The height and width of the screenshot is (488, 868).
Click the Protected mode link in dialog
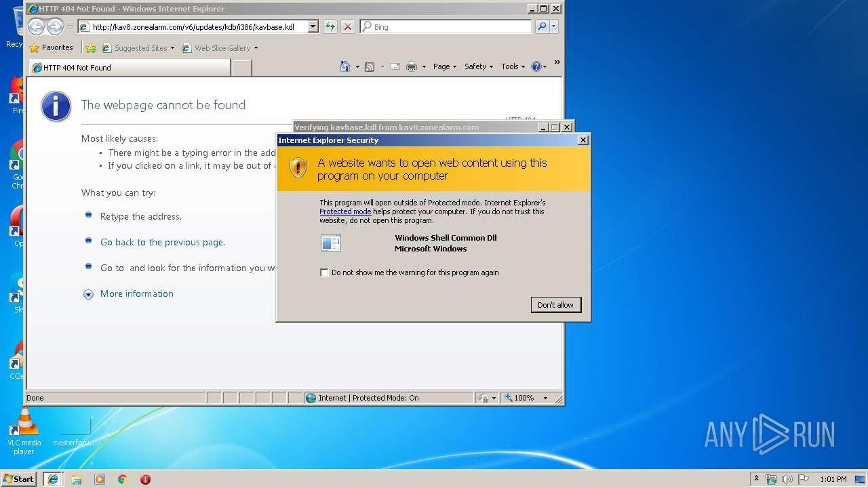(x=345, y=211)
